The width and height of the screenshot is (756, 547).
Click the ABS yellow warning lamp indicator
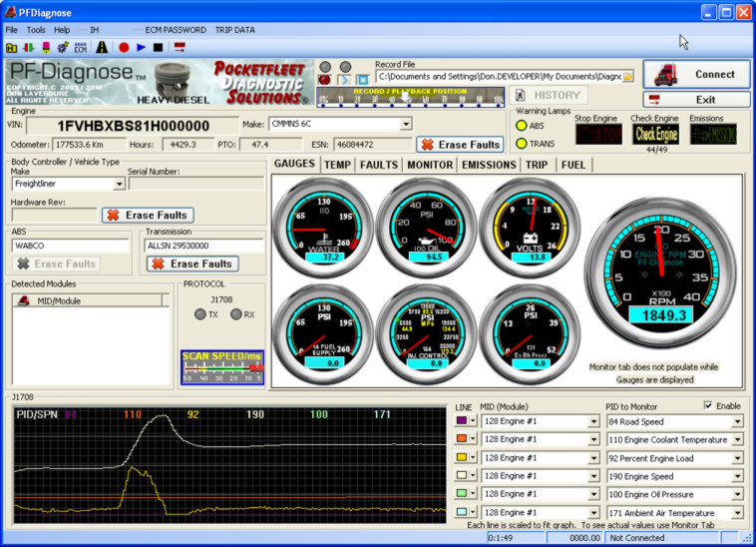click(522, 126)
